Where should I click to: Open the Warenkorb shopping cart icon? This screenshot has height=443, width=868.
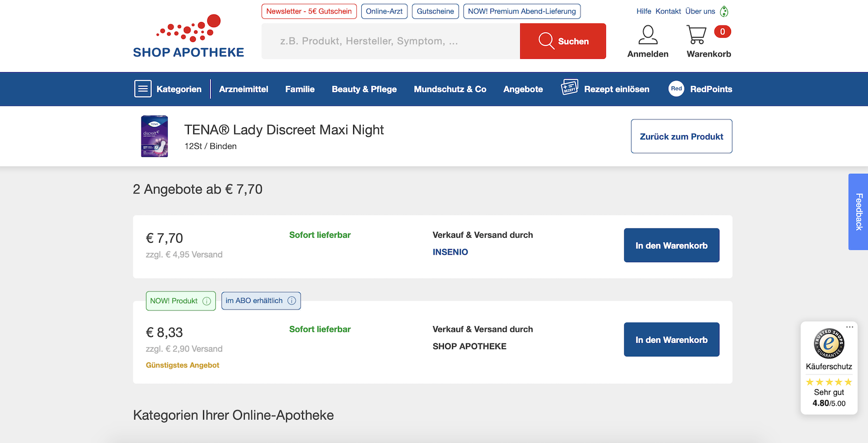coord(697,35)
